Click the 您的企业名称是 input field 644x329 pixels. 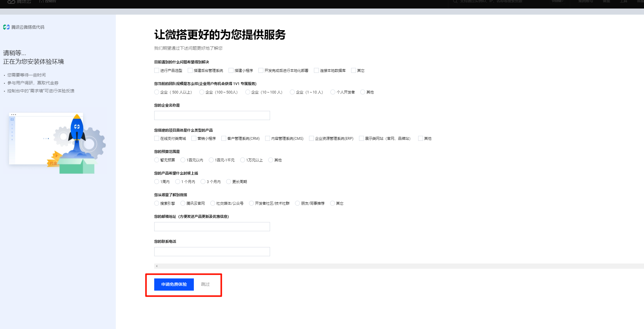(212, 115)
